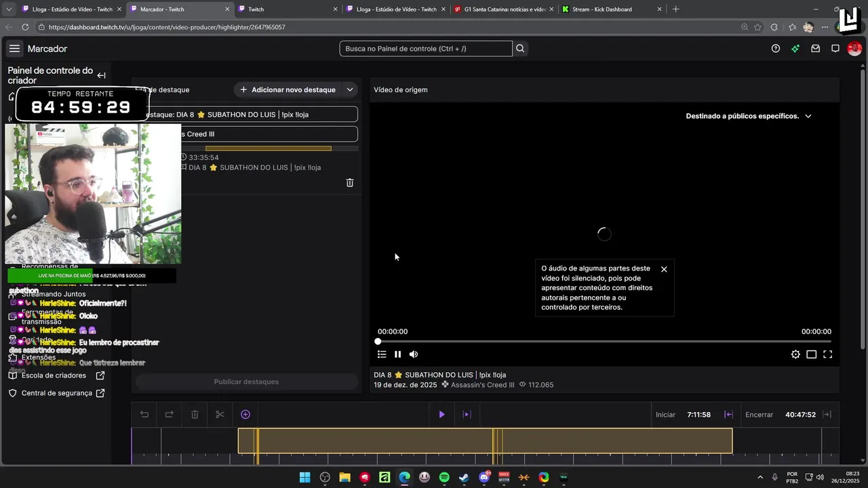
Task: Click the search magnifier button
Action: [x=520, y=49]
